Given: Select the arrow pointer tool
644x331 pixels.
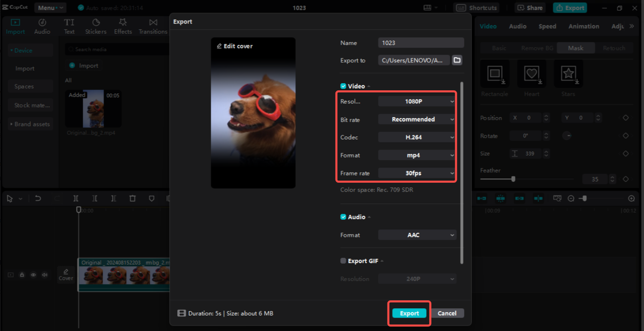Looking at the screenshot, I should [10, 198].
